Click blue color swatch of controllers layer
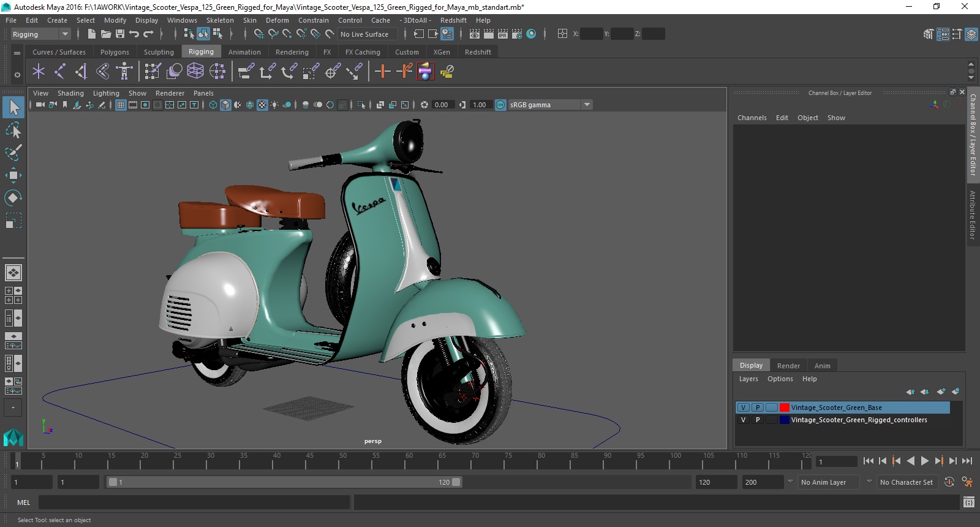980x527 pixels. click(784, 420)
